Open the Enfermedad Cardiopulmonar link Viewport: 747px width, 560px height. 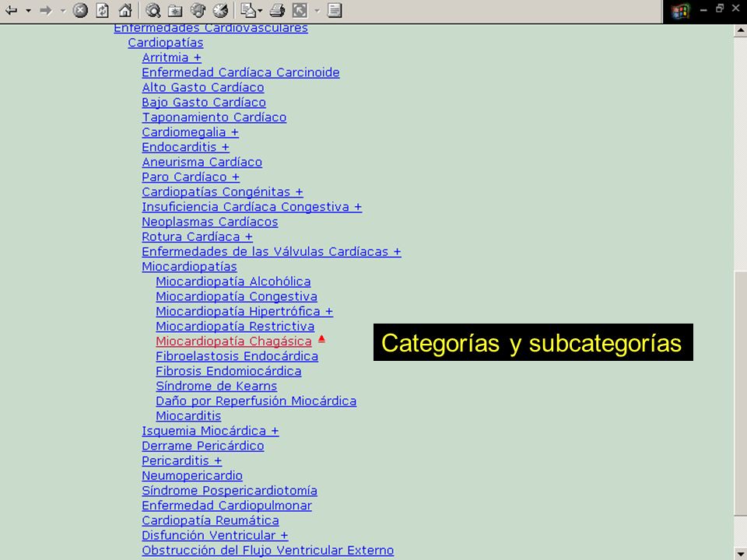226,506
